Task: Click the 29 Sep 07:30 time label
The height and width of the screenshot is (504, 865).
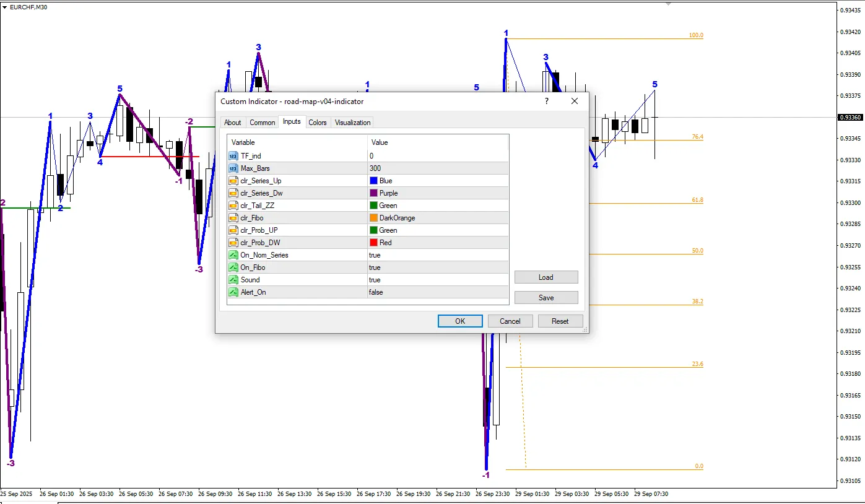Action: [651, 494]
